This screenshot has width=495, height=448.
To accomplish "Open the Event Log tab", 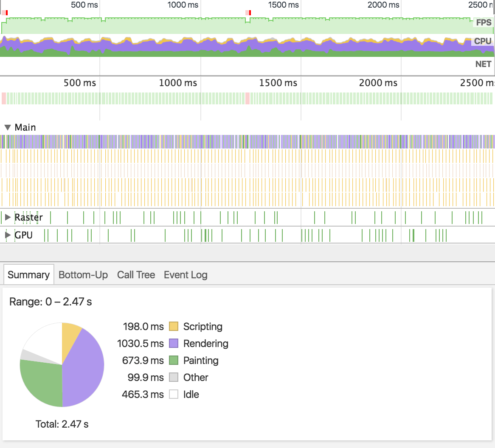I will (x=185, y=275).
